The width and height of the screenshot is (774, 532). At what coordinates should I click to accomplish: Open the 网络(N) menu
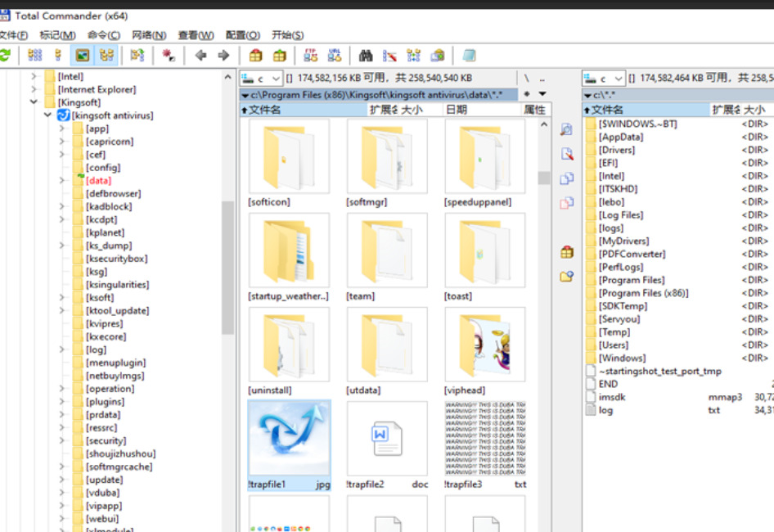tap(149, 35)
